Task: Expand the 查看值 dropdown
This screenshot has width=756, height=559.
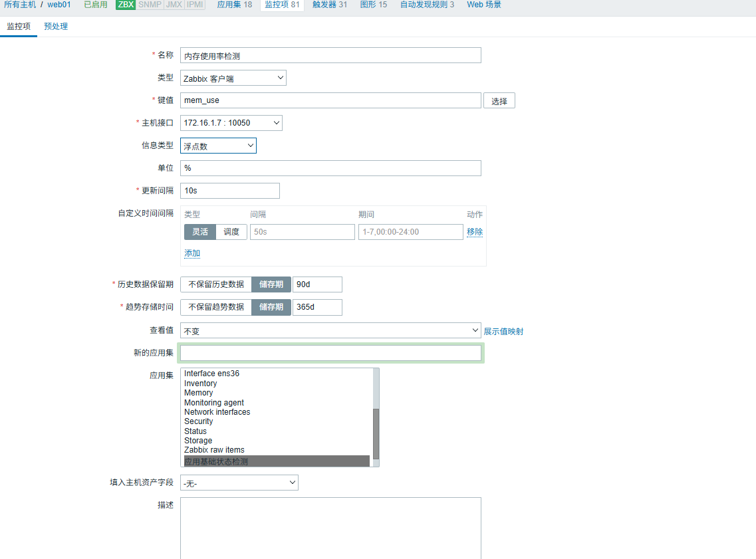Action: [x=330, y=330]
